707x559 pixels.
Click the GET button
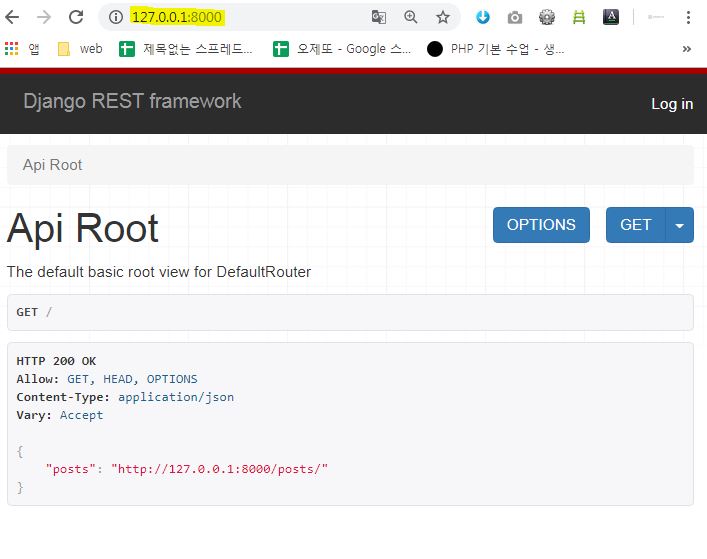click(635, 225)
